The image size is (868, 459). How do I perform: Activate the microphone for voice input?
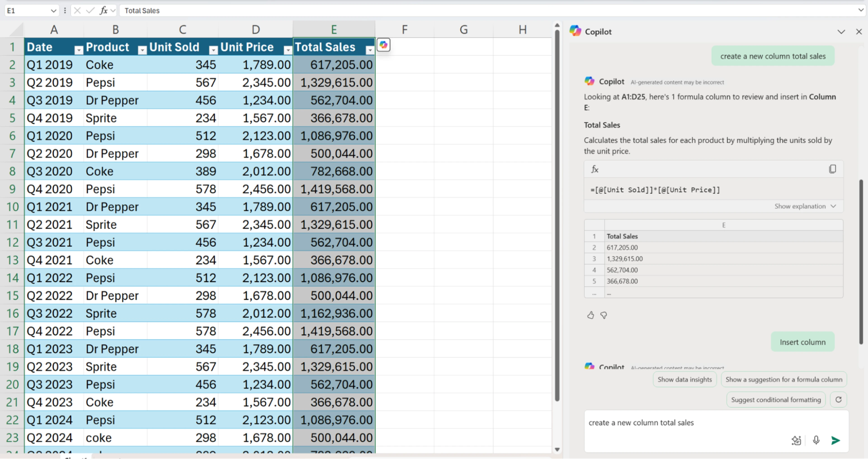pos(816,440)
